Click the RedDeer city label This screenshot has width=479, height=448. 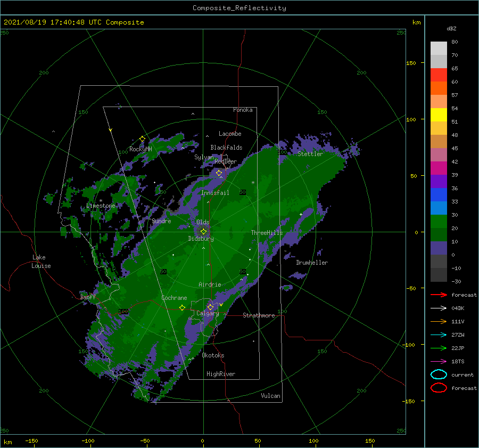point(226,161)
